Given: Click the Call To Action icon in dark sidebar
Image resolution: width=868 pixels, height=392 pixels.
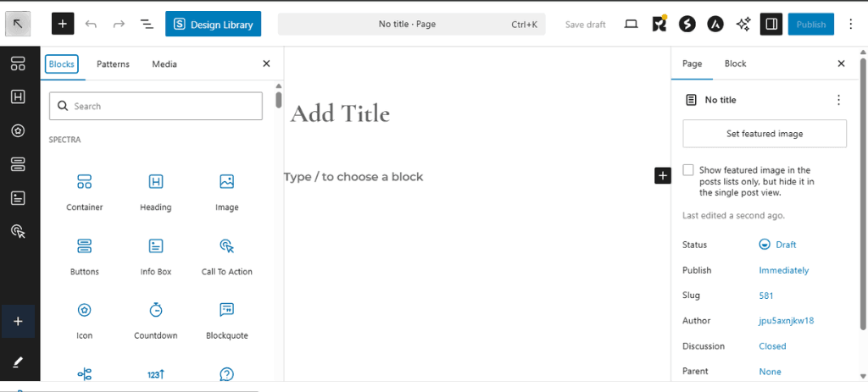Looking at the screenshot, I should [x=18, y=231].
